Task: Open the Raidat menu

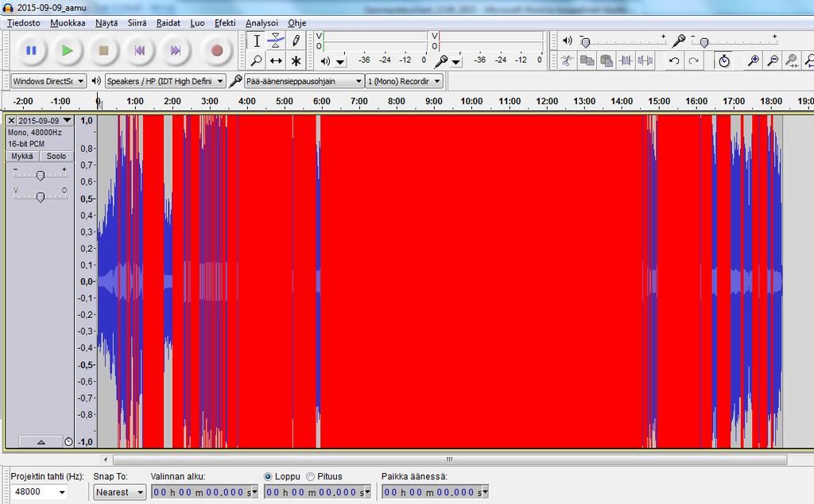Action: point(169,23)
